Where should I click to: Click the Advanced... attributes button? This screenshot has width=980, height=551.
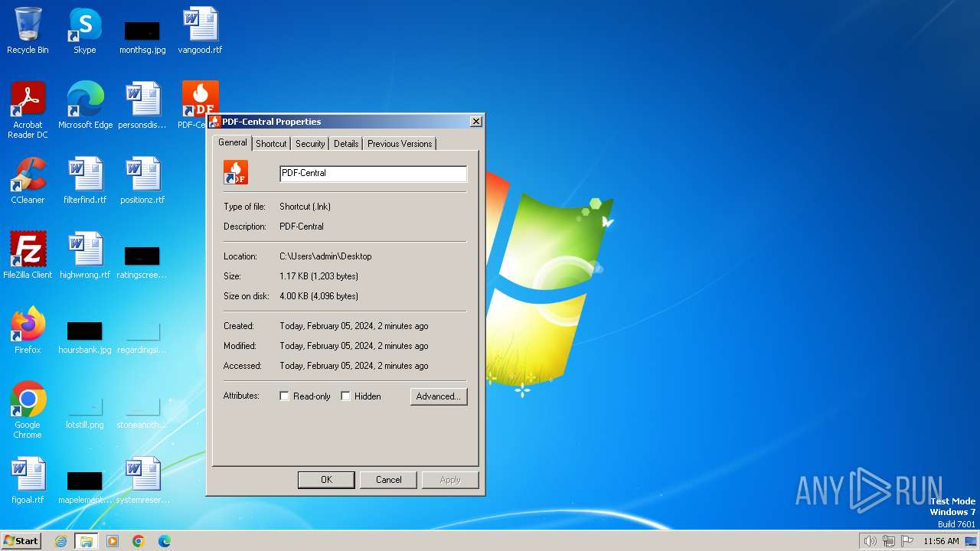439,396
